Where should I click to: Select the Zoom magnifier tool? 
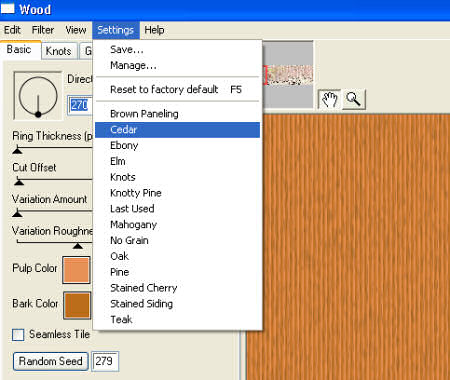pos(354,99)
